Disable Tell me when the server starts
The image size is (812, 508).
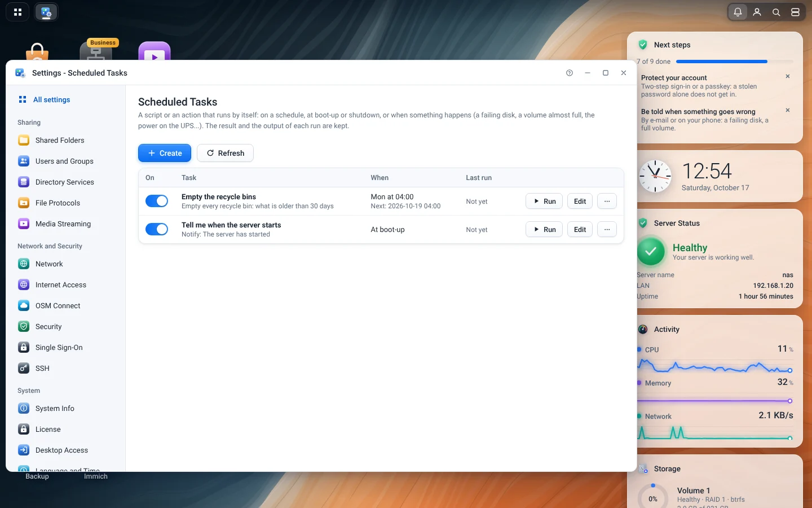click(157, 229)
